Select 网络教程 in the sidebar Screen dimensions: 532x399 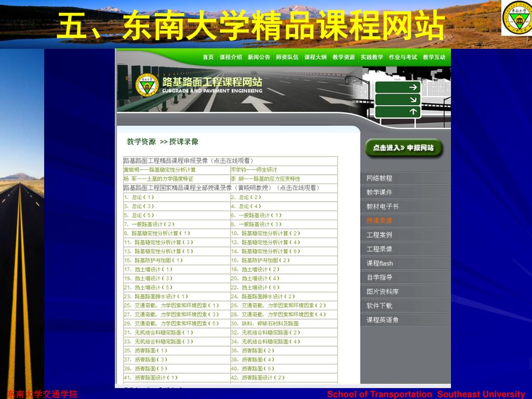379,178
